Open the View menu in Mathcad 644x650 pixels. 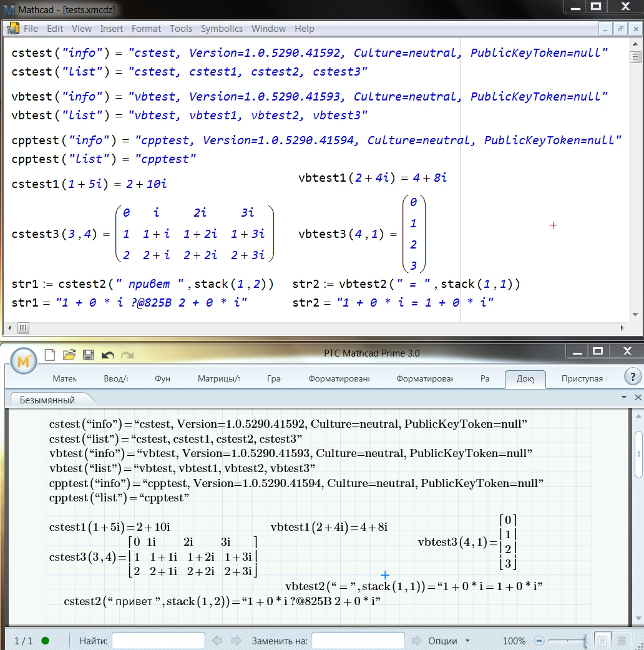click(x=81, y=29)
